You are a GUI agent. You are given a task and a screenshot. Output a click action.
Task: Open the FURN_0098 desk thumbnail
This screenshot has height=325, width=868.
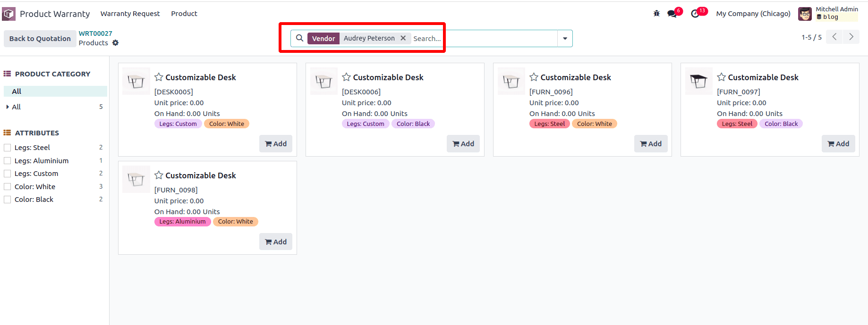pos(136,179)
